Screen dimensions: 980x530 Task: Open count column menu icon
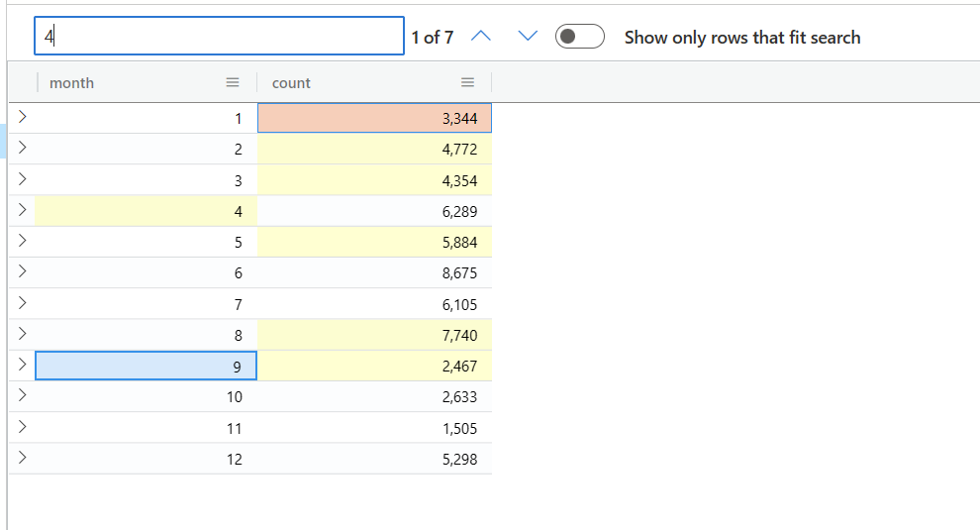pos(467,82)
